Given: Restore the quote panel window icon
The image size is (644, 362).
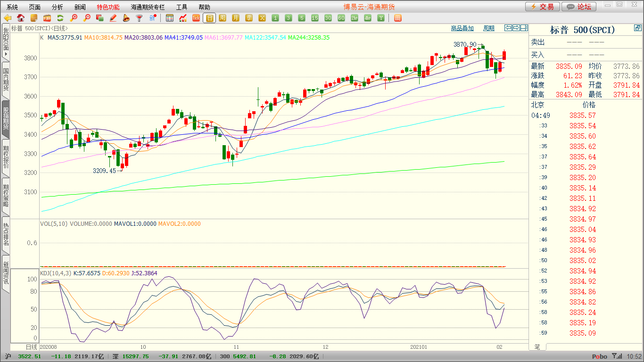Looking at the screenshot, I should pos(637,29).
